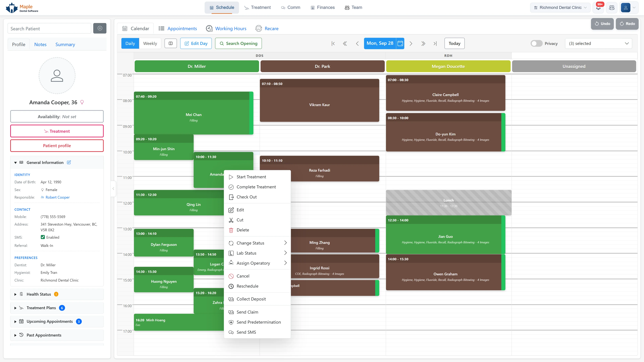Screen dimensions: 644x362
Task: Skip to first date arrow icon
Action: 333,43
